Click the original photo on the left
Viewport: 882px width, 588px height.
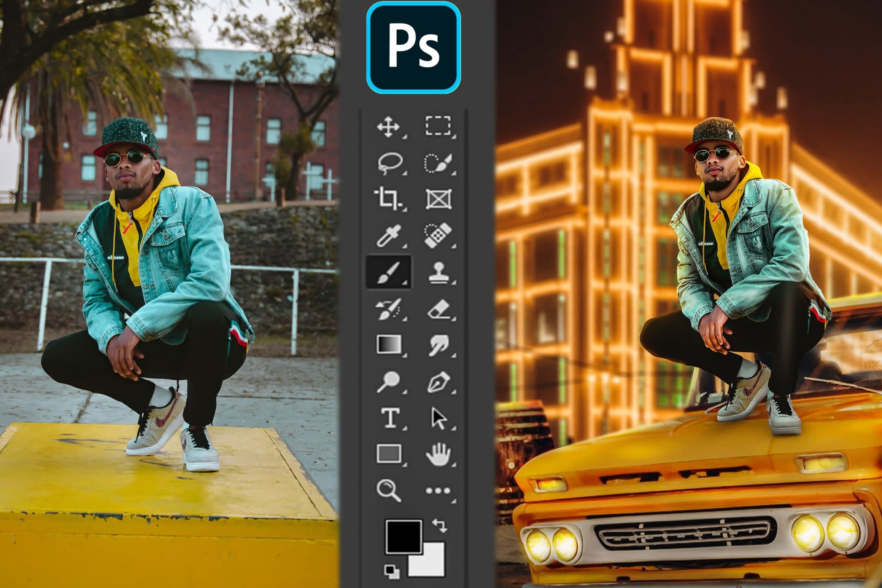pyautogui.click(x=169, y=294)
